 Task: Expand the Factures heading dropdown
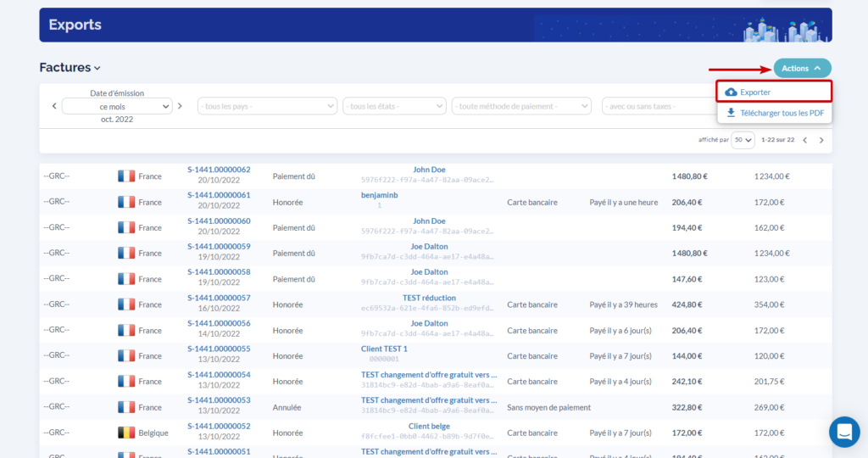click(x=70, y=68)
